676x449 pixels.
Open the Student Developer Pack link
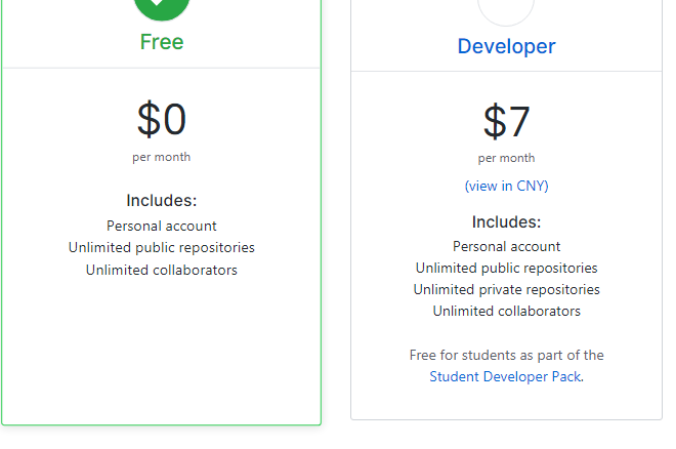pyautogui.click(x=505, y=377)
